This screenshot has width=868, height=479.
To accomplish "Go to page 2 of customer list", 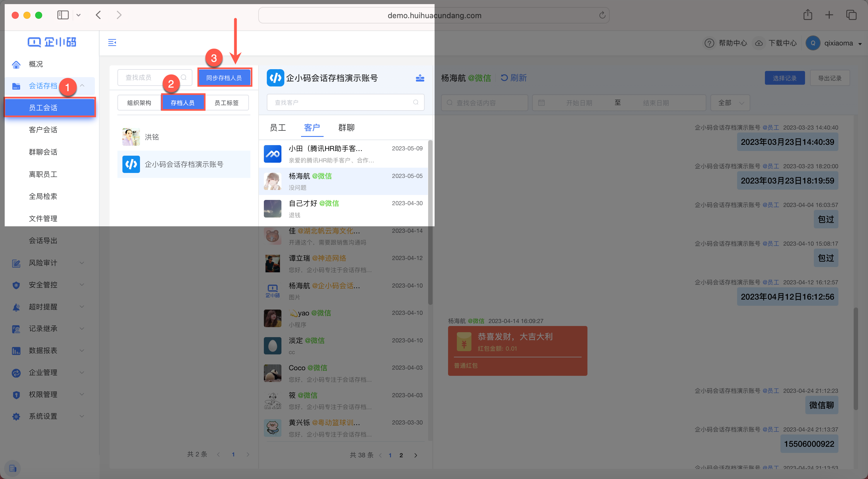I will (x=401, y=455).
